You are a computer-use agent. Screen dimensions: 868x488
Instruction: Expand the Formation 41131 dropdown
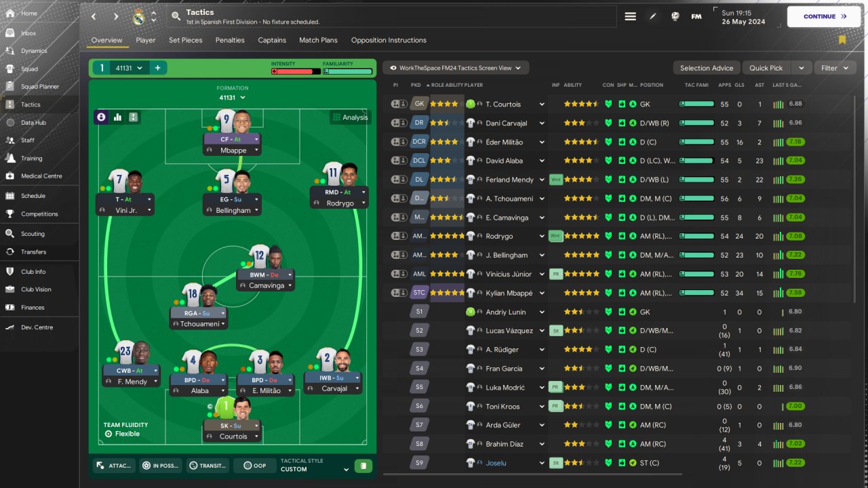tap(233, 98)
